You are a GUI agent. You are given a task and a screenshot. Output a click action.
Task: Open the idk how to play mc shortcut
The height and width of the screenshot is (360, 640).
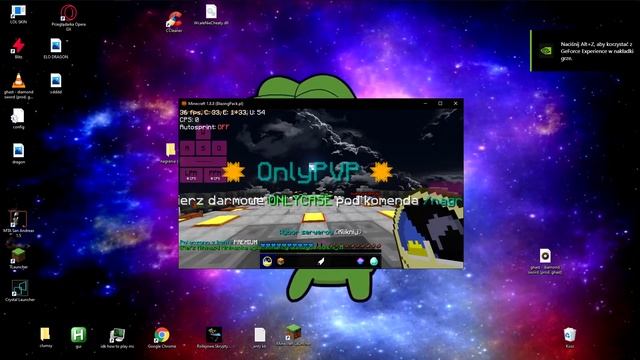click(x=117, y=338)
